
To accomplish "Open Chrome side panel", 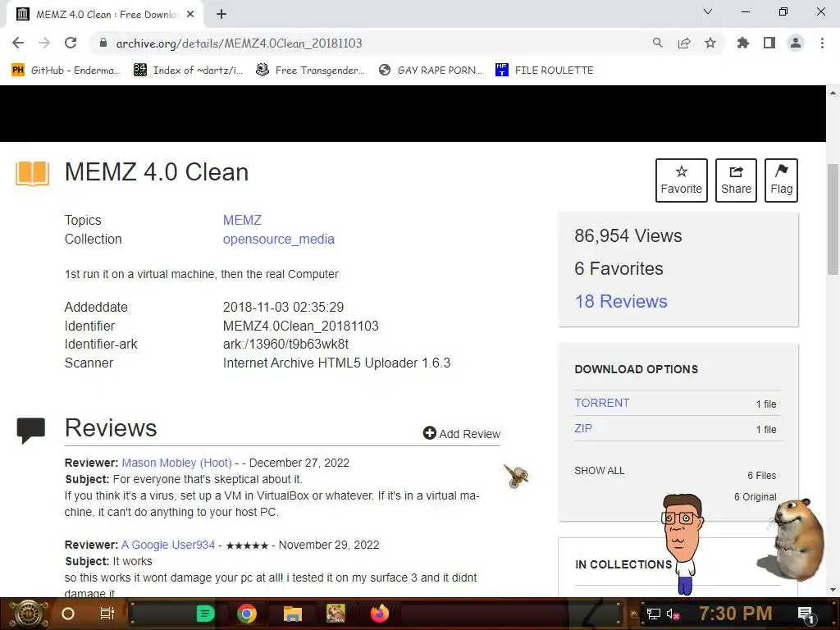I will 769,43.
